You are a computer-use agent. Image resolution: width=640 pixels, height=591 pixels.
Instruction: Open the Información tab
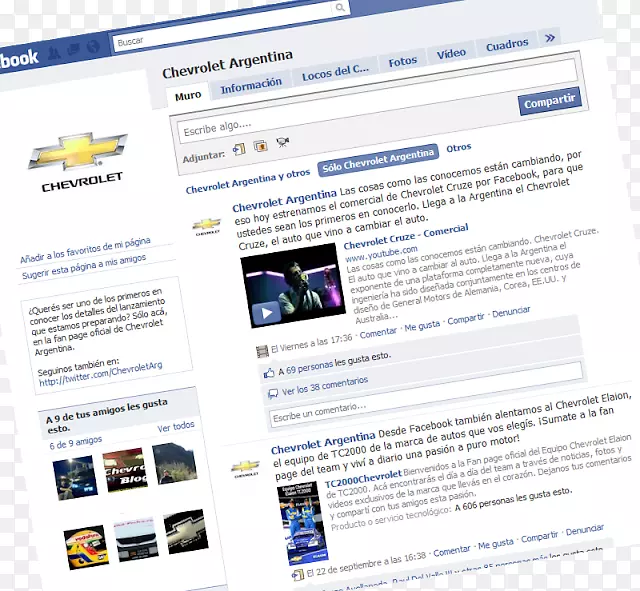251,86
